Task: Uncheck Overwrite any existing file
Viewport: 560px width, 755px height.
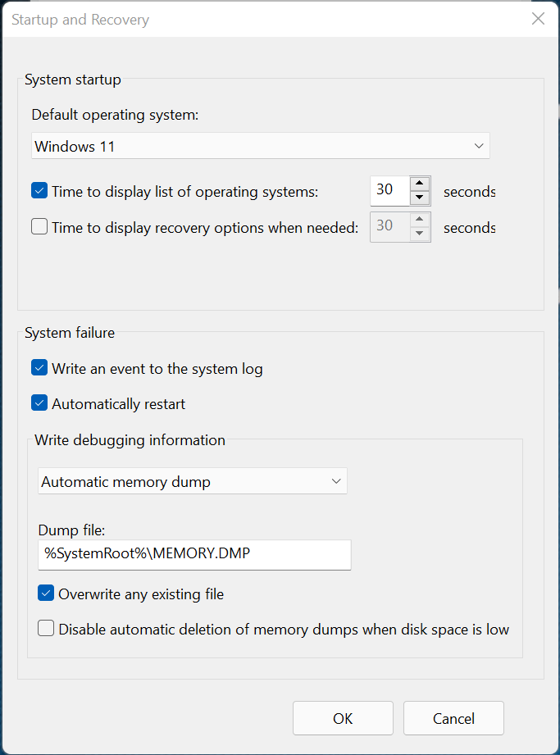Action: pyautogui.click(x=46, y=594)
